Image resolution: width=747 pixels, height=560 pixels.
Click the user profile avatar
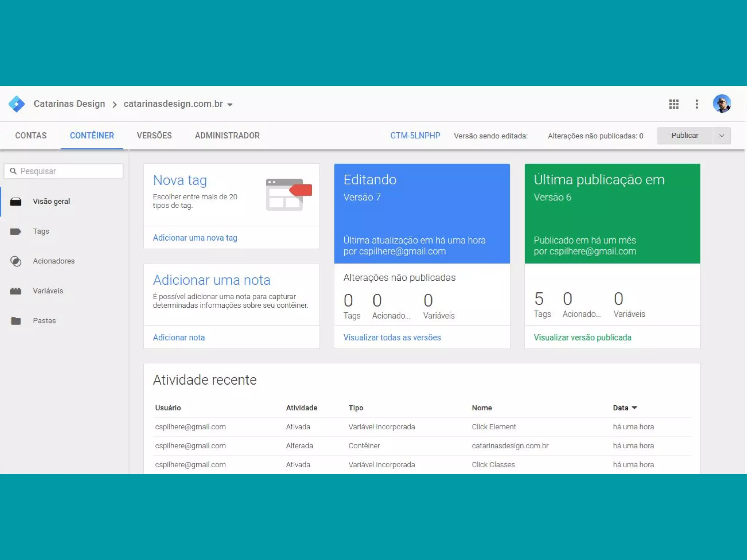point(722,104)
